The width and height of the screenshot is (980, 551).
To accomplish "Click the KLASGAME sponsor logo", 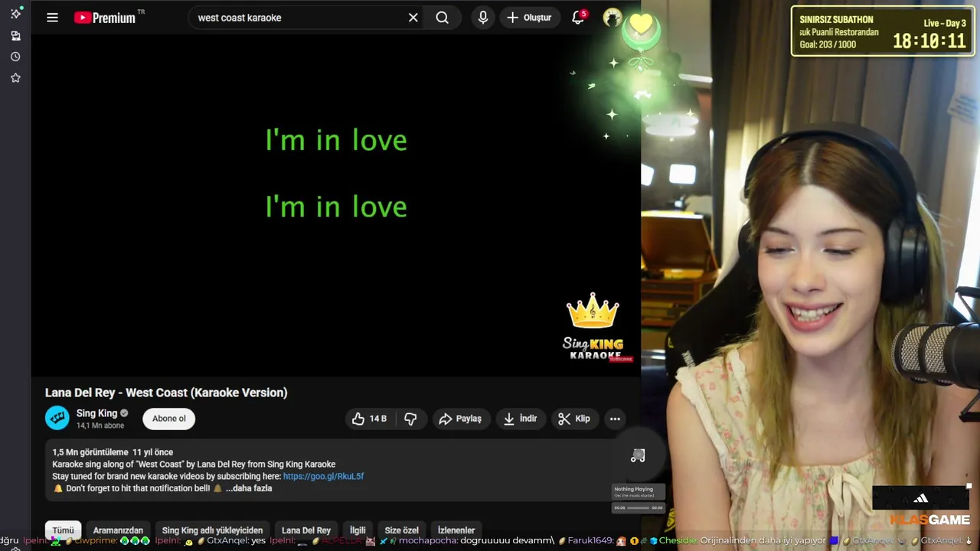I will click(929, 520).
